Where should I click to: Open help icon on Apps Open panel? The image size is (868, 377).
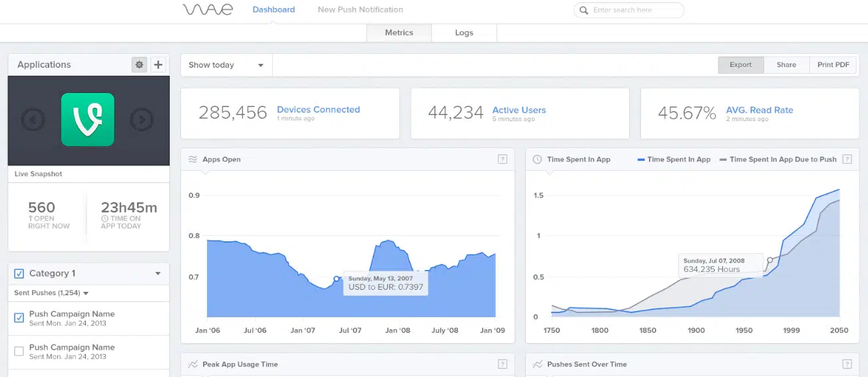[503, 159]
